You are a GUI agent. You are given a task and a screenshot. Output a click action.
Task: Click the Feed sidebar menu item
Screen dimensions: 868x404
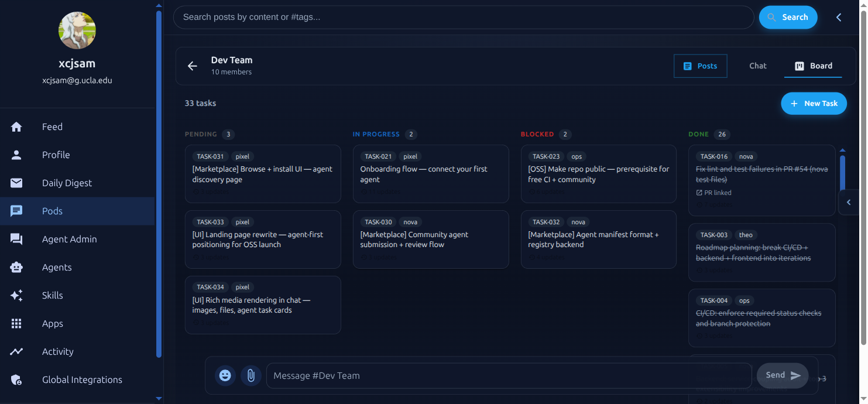point(77,127)
